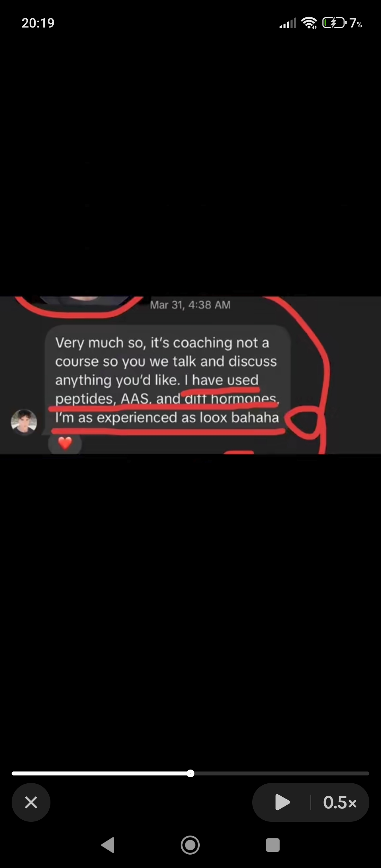The height and width of the screenshot is (868, 381).
Task: Change the 0.5x playback speed
Action: coord(340,802)
